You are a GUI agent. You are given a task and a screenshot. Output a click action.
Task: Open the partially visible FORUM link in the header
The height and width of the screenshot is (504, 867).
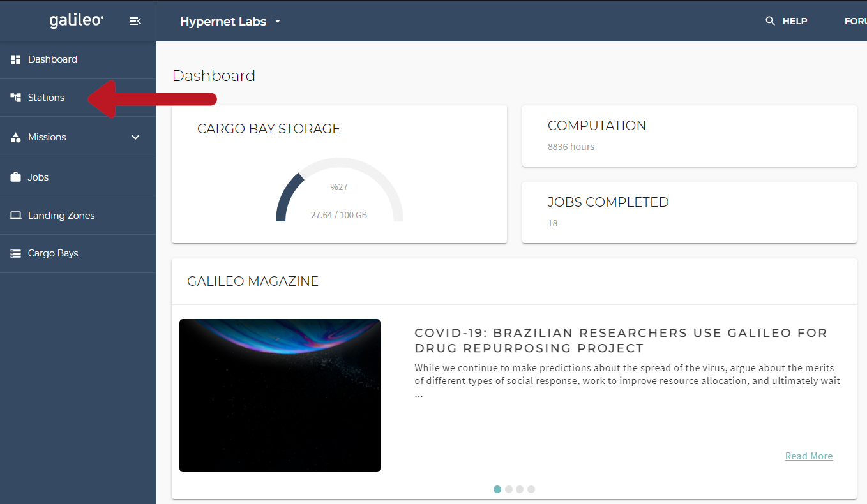tap(856, 21)
